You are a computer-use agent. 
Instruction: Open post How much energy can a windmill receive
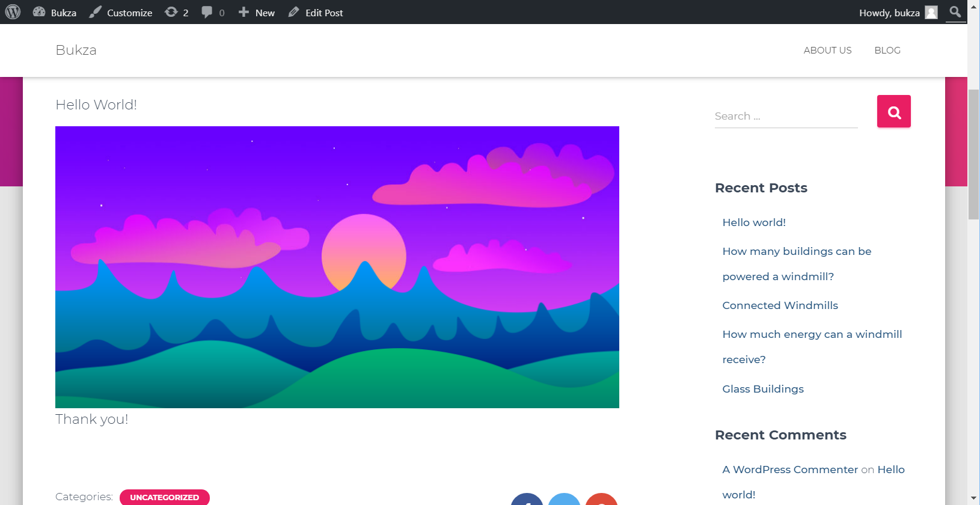(812, 347)
